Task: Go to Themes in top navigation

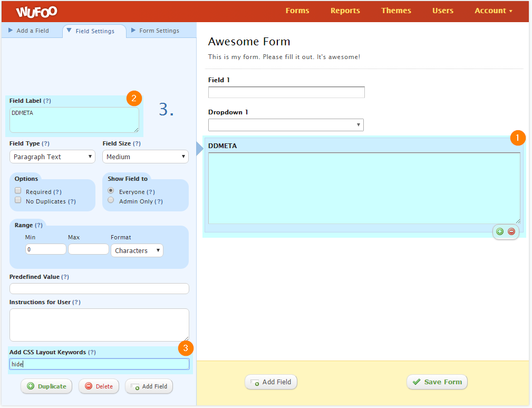Action: pyautogui.click(x=396, y=11)
